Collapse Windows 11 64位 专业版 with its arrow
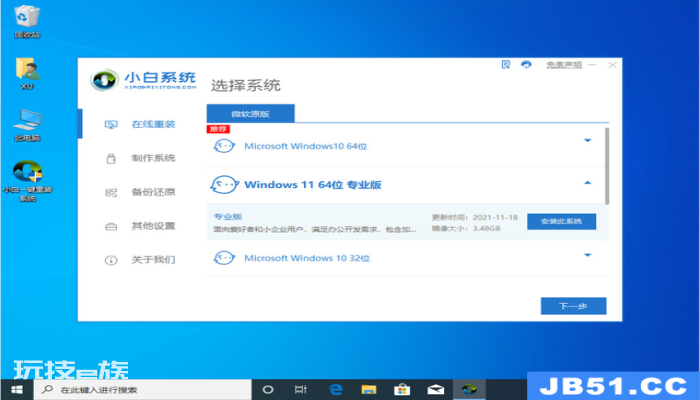Image resolution: width=700 pixels, height=400 pixels. (x=588, y=183)
